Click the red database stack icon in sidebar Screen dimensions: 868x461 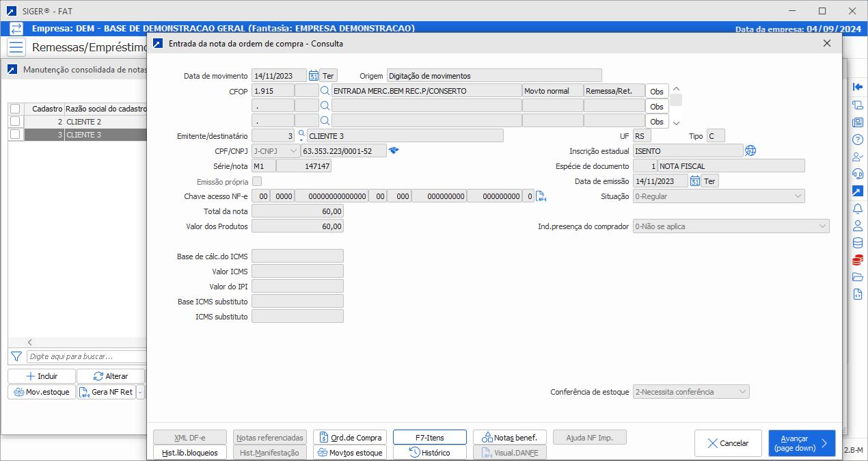858,260
